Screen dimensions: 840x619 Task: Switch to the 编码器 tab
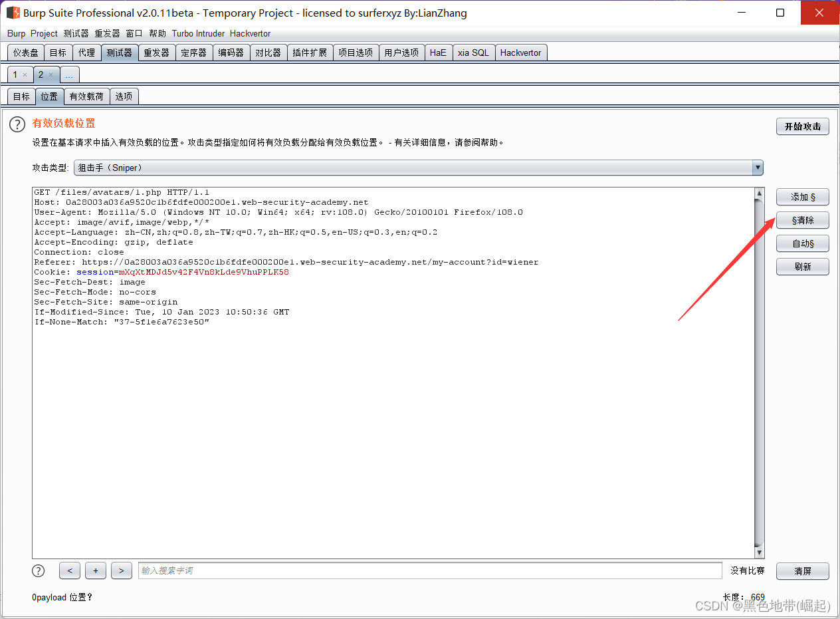231,53
